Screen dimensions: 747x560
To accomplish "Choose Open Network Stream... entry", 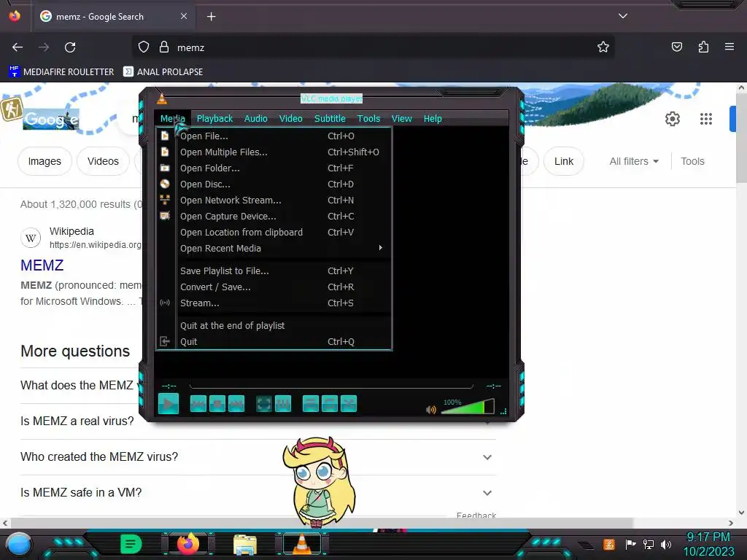I will [x=274, y=200].
